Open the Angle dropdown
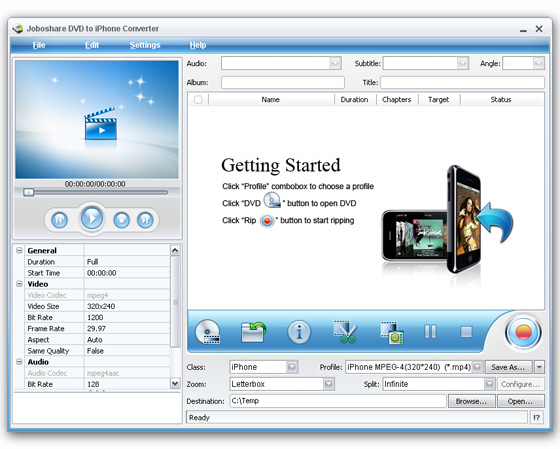The width and height of the screenshot is (560, 449). pos(538,63)
